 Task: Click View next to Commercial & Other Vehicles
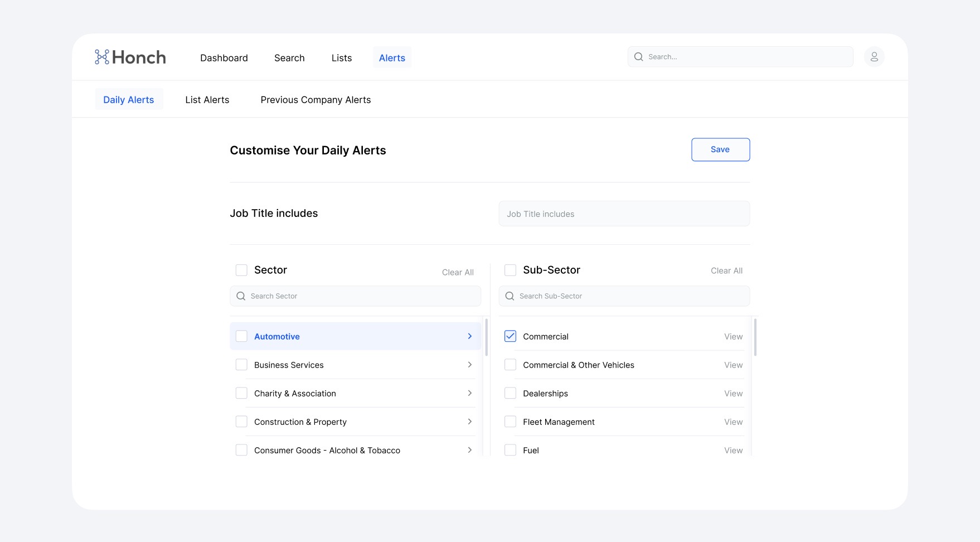click(x=734, y=365)
